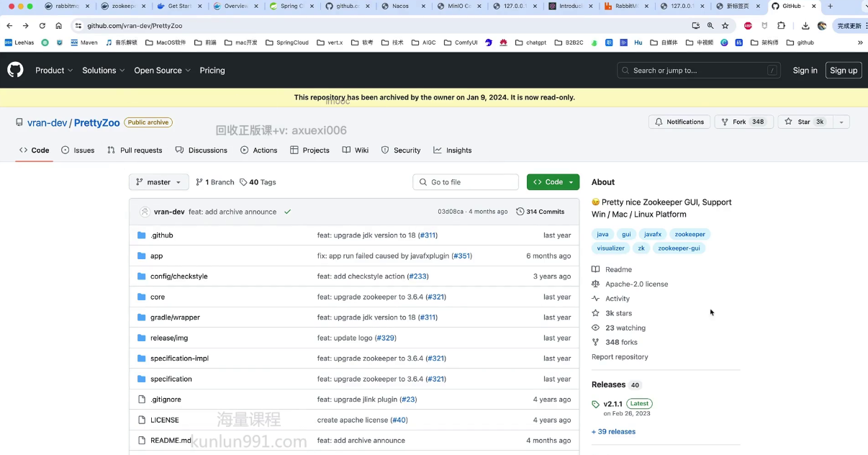This screenshot has height=455, width=868.
Task: Open the browser downloads icon
Action: point(805,25)
